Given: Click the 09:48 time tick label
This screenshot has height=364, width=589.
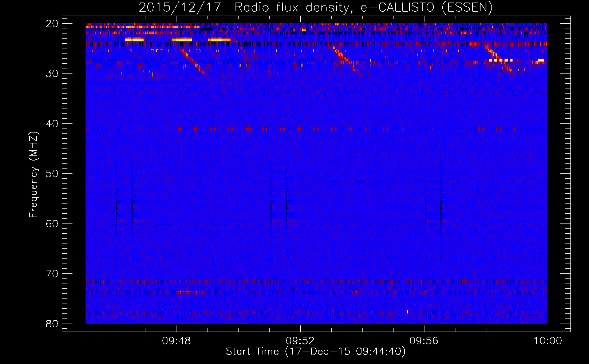Looking at the screenshot, I should coord(177,341).
